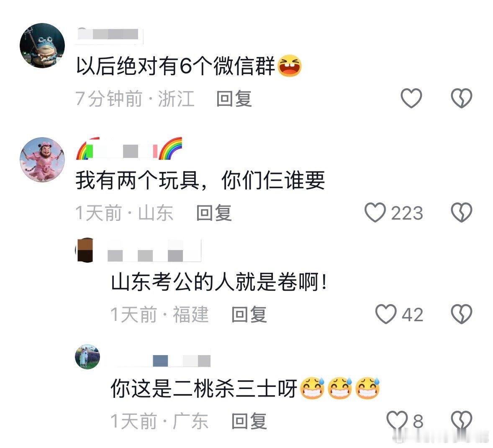Viewport: 493px width, 448px height.
Task: Reply to the 1天前 广东 comment
Action: point(249,421)
